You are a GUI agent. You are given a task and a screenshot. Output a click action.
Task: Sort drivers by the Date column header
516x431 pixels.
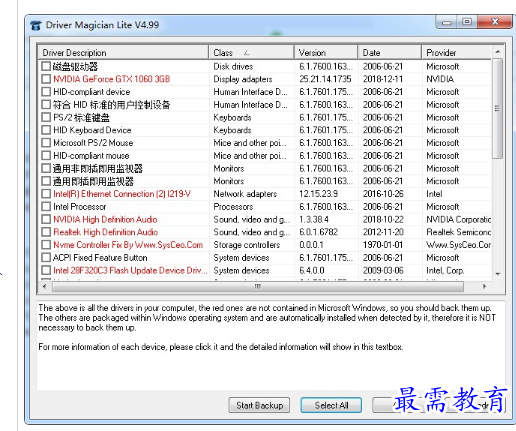[390, 53]
